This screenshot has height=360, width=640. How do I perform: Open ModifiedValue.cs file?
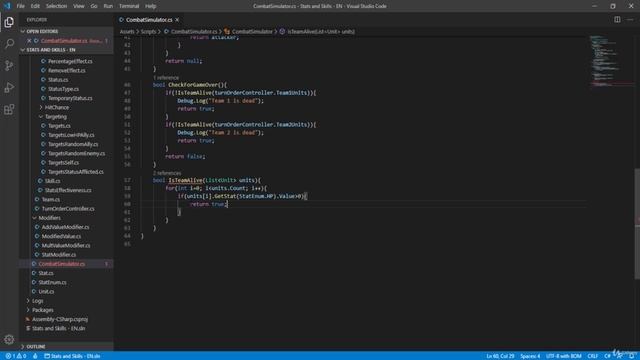61,236
